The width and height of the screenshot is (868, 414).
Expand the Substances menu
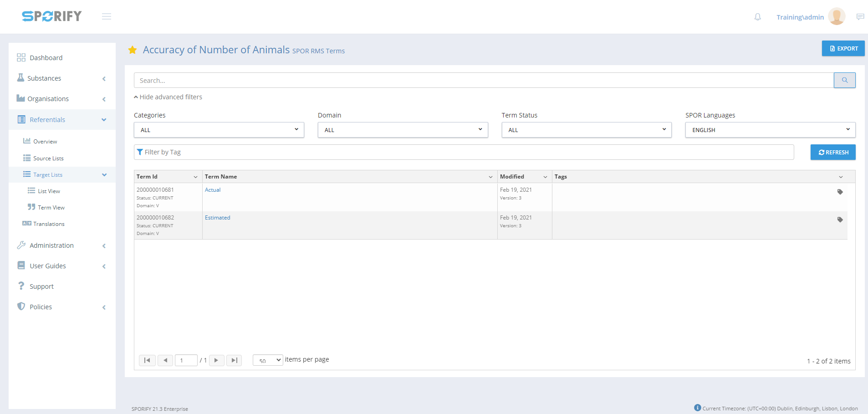pos(44,78)
